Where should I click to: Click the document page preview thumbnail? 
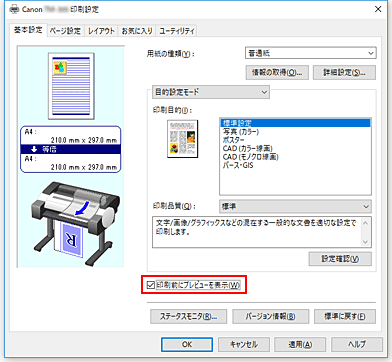coord(71,86)
